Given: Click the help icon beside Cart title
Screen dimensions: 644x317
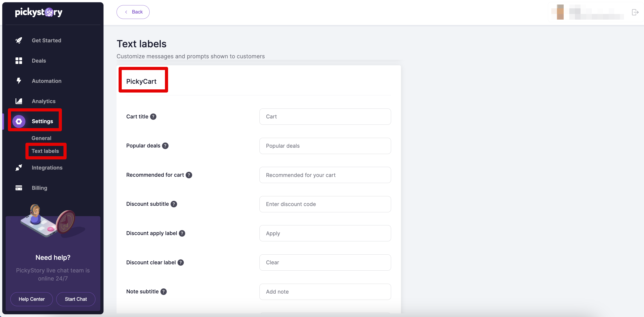Looking at the screenshot, I should coord(153,117).
